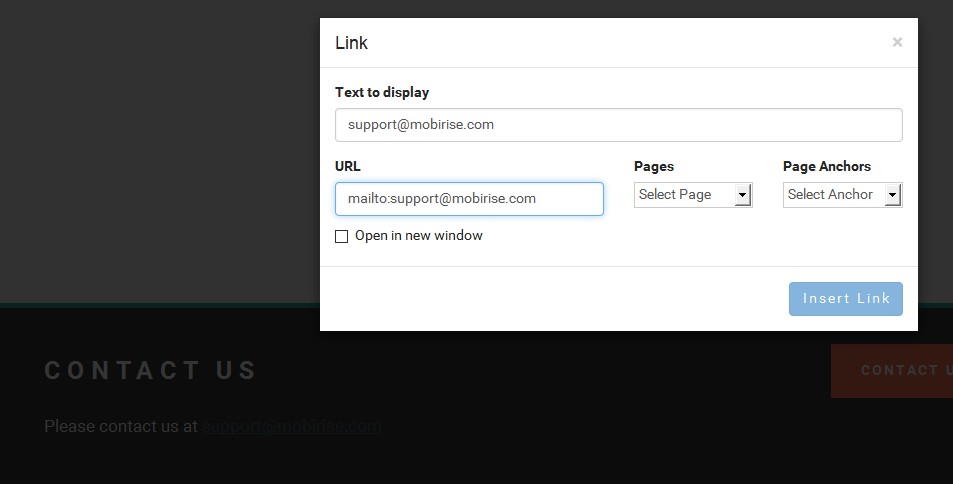This screenshot has height=484, width=953.
Task: Open the Select Anchor dropdown
Action: tap(834, 195)
